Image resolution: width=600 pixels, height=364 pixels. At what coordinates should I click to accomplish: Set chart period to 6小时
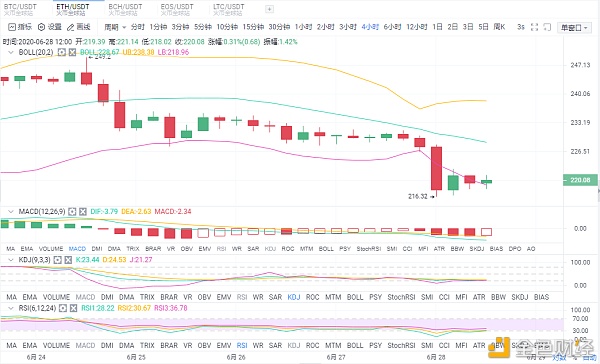(x=393, y=27)
